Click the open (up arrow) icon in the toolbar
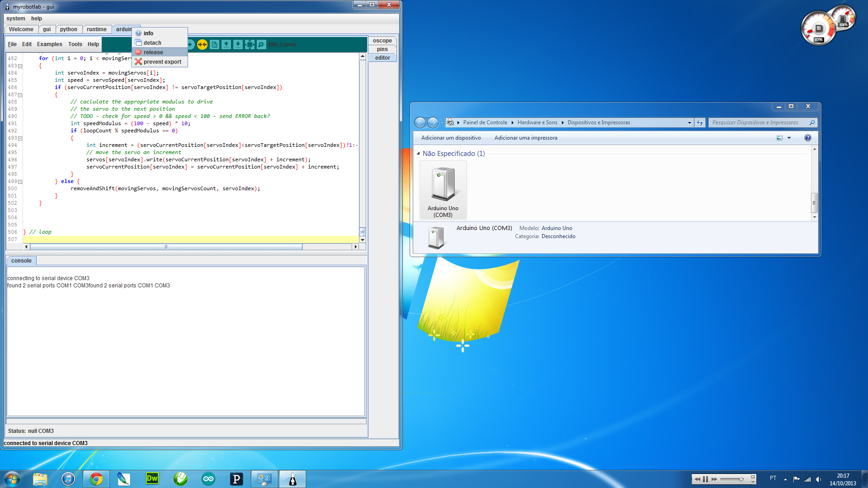The height and width of the screenshot is (488, 868). click(x=226, y=44)
